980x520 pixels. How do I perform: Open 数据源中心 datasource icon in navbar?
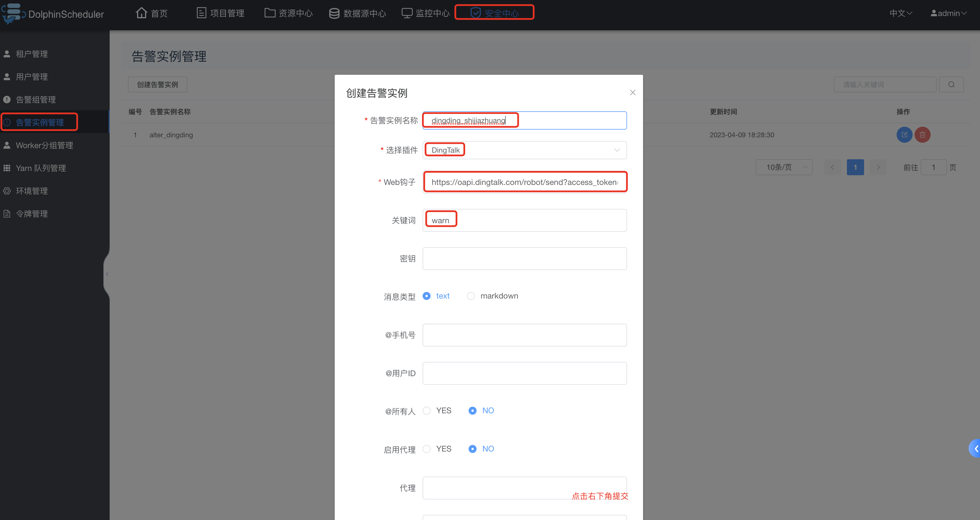pyautogui.click(x=334, y=13)
